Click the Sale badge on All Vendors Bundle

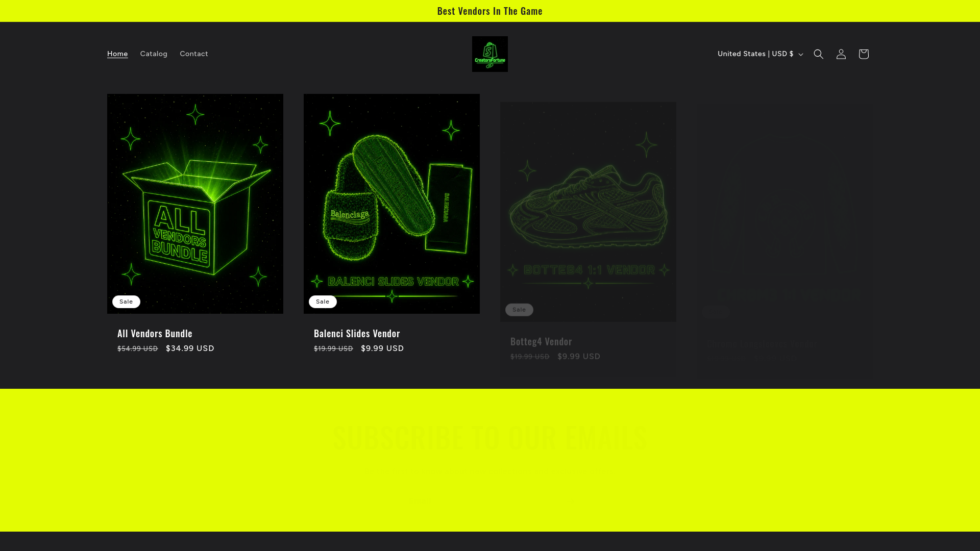click(126, 302)
